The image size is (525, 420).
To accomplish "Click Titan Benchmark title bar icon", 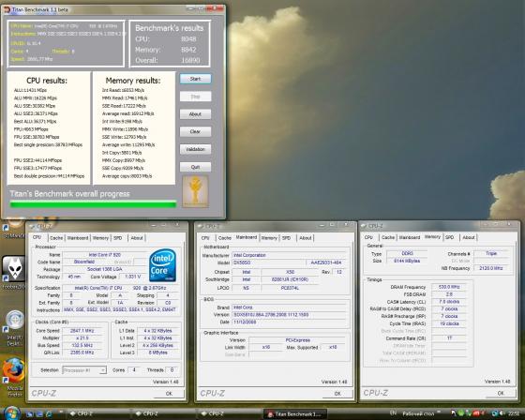I will 7,9.
